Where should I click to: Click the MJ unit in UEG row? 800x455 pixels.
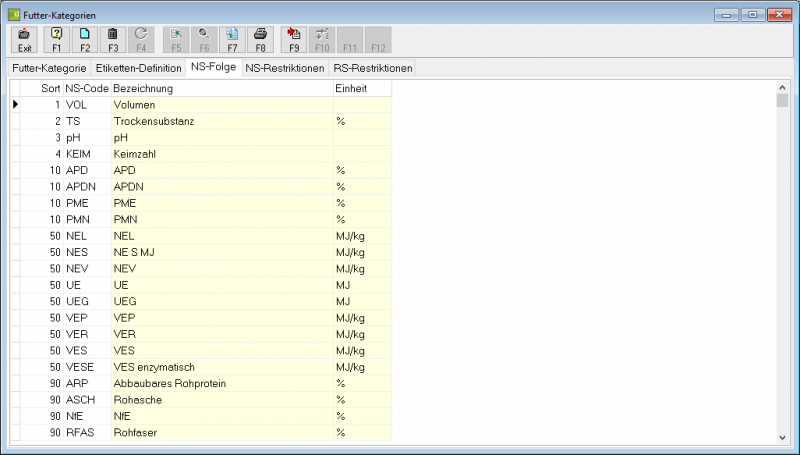362,301
